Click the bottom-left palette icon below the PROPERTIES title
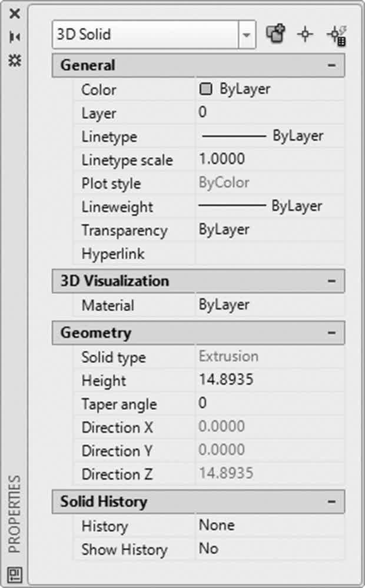The width and height of the screenshot is (365, 588). [x=15, y=574]
